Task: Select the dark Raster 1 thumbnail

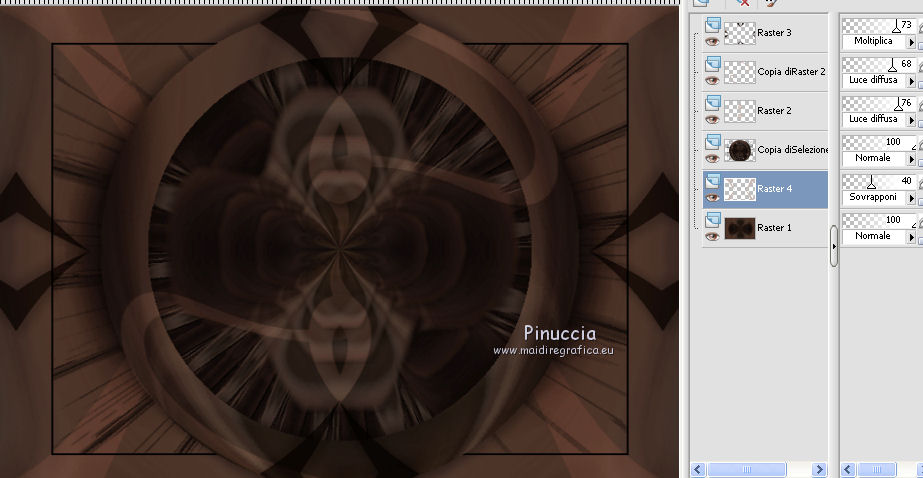Action: pyautogui.click(x=739, y=228)
